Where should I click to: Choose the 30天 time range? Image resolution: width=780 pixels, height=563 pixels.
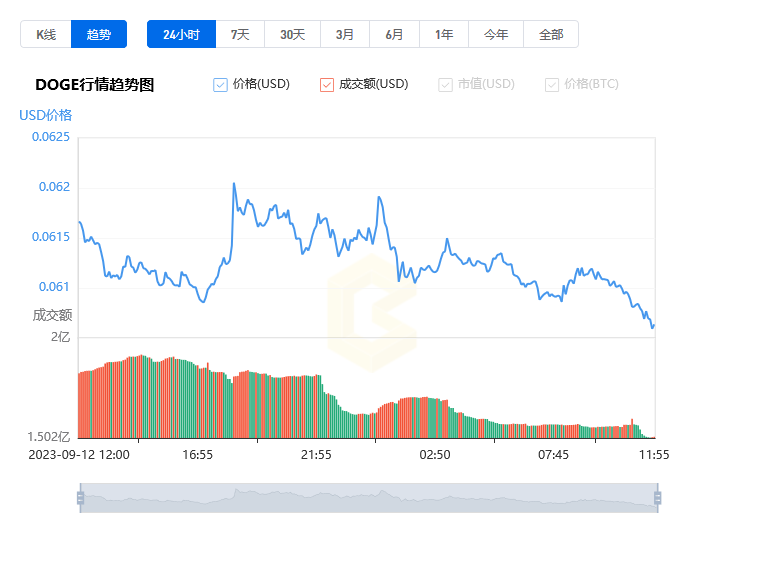pos(292,34)
